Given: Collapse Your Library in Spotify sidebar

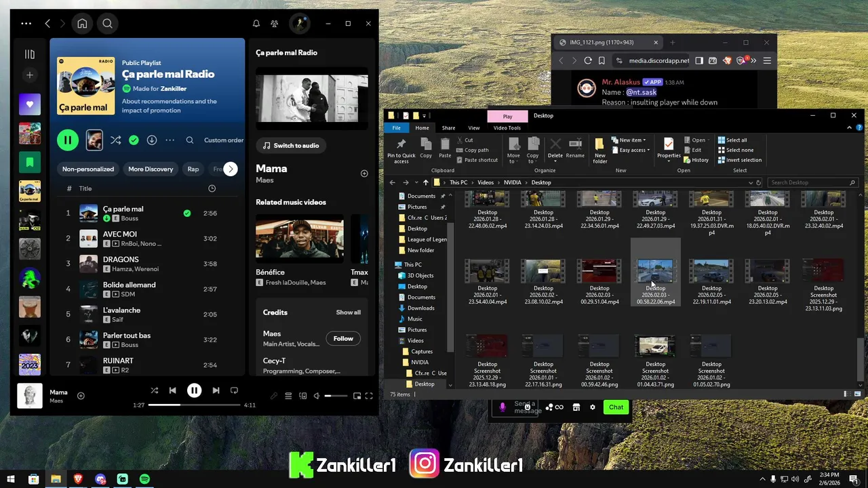Looking at the screenshot, I should 29,54.
